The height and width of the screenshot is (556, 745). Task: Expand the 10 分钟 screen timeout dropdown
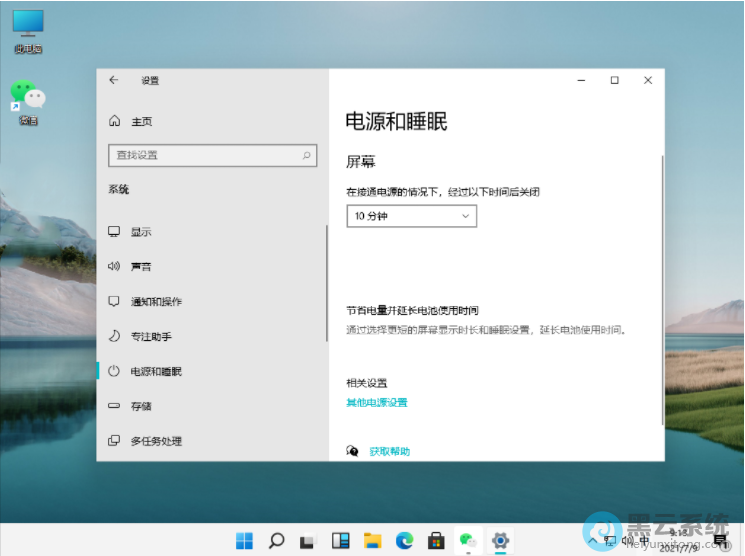tap(411, 216)
